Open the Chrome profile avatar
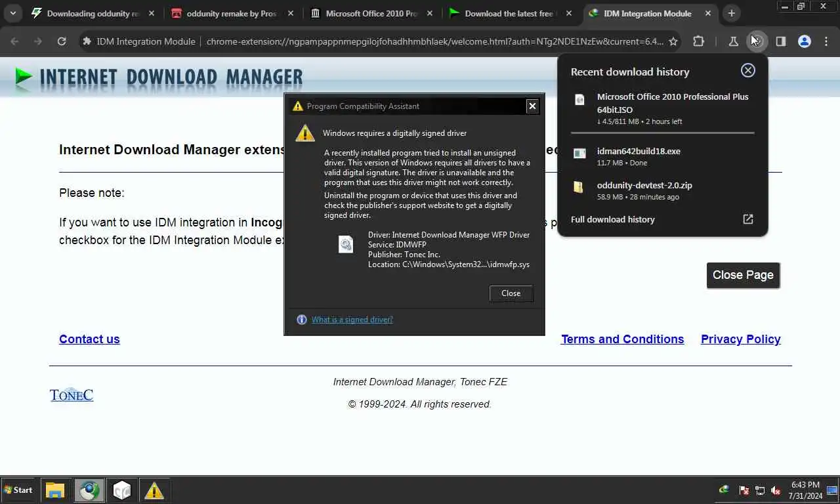Image resolution: width=840 pixels, height=504 pixels. click(804, 41)
